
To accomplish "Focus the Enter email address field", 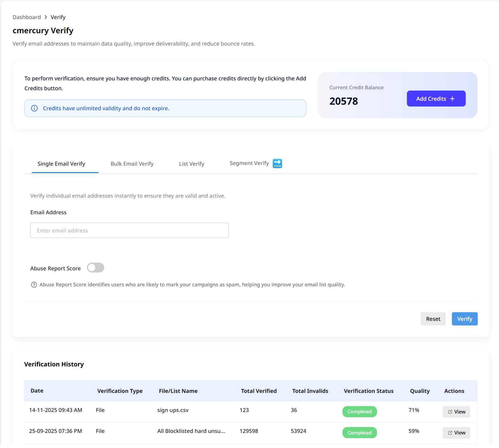I will (129, 231).
